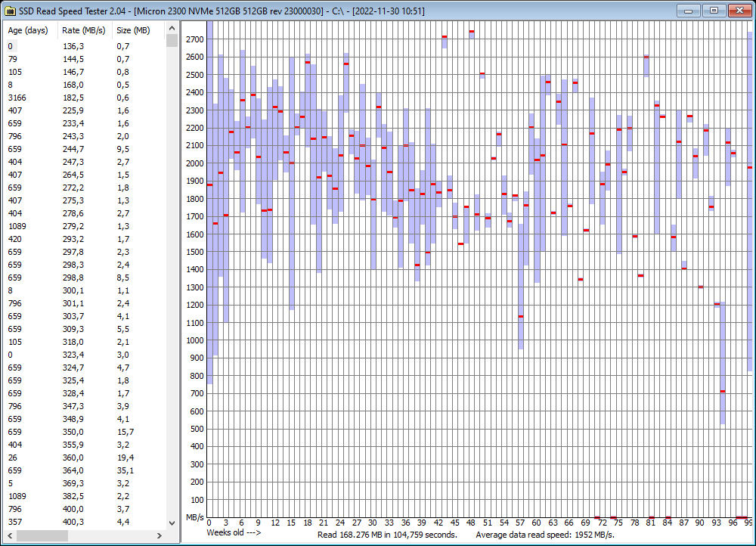This screenshot has height=546, width=756.
Task: Click the horizontal scrollbar's right arrow
Action: 159,535
